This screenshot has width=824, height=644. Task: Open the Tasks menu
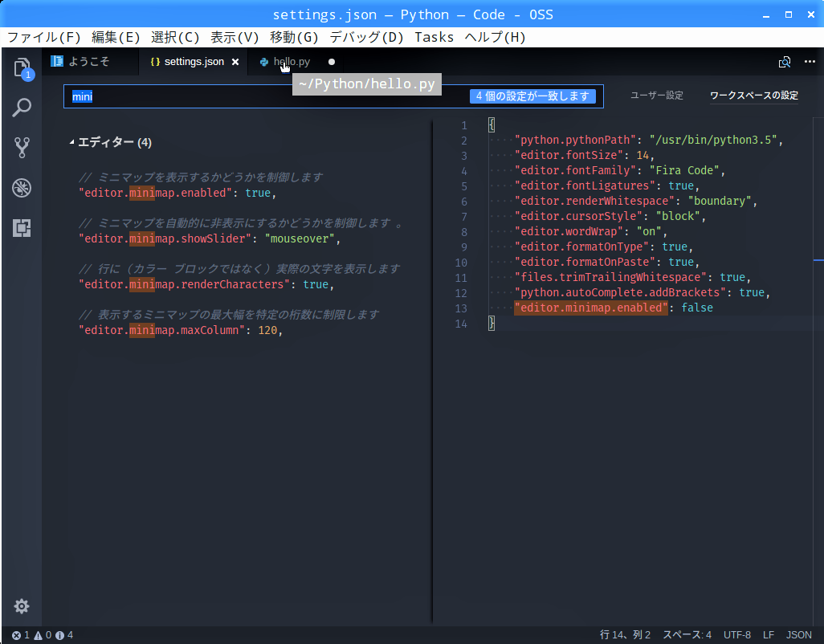[434, 37]
